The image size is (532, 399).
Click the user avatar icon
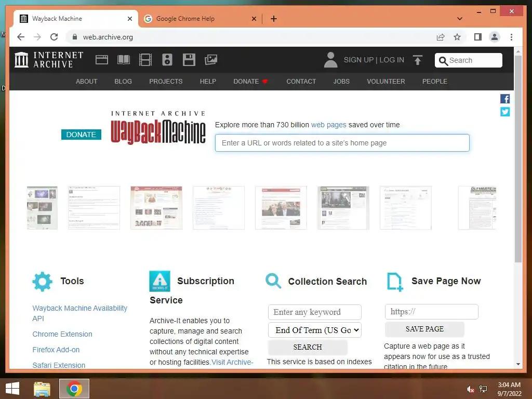pyautogui.click(x=330, y=60)
